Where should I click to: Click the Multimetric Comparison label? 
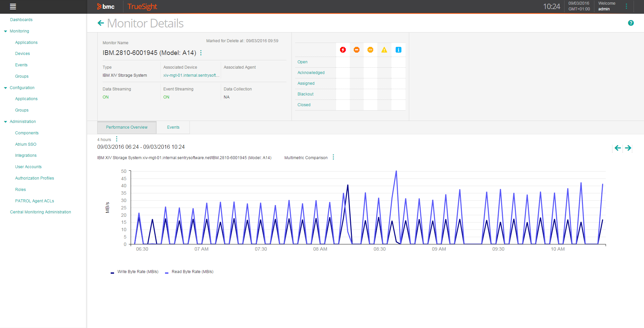click(306, 158)
